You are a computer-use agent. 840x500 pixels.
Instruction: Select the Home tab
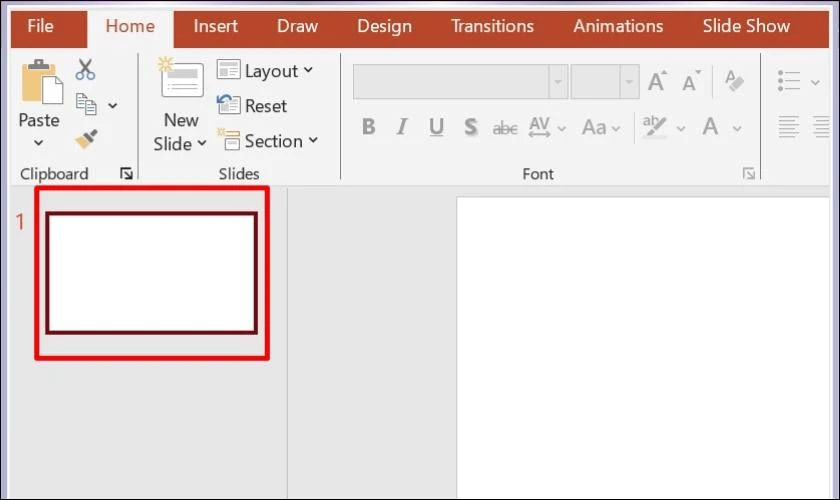tap(130, 26)
